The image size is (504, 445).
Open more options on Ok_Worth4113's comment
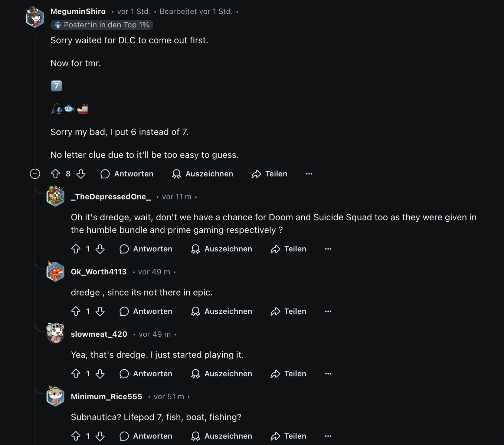[x=328, y=311]
